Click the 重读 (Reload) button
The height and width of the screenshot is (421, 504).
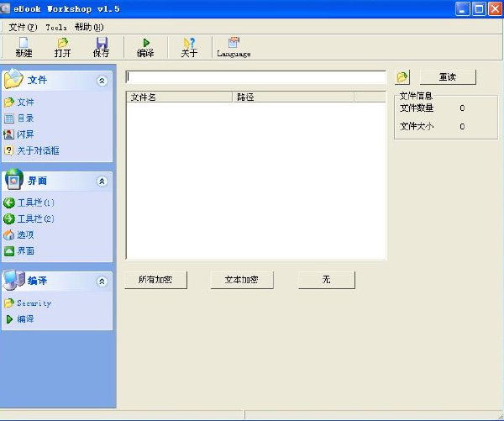(448, 77)
